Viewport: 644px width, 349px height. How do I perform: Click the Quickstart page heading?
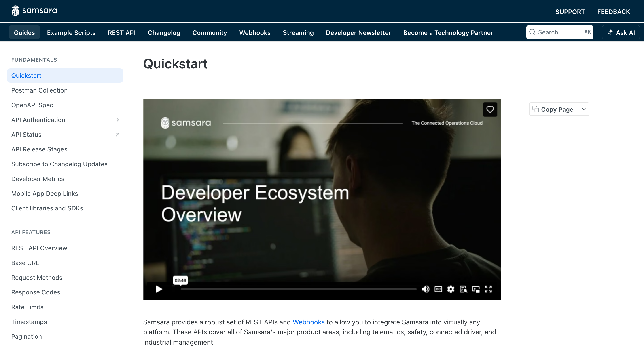click(175, 64)
